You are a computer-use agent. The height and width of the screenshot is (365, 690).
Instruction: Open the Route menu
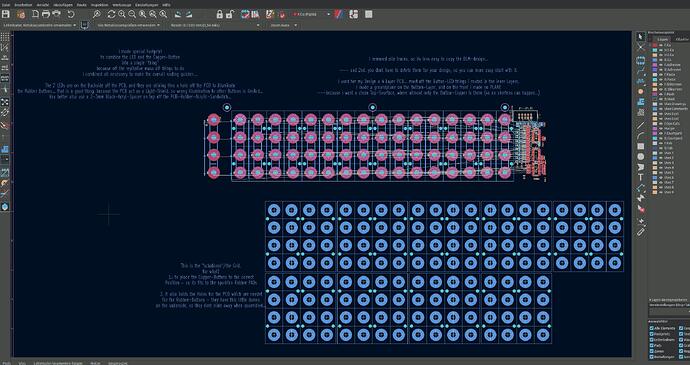point(81,4)
